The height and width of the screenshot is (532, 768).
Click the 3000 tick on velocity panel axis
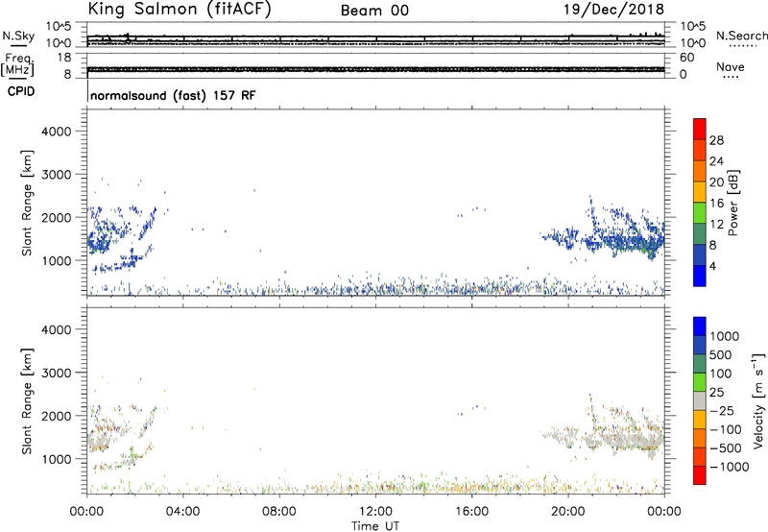tap(56, 373)
